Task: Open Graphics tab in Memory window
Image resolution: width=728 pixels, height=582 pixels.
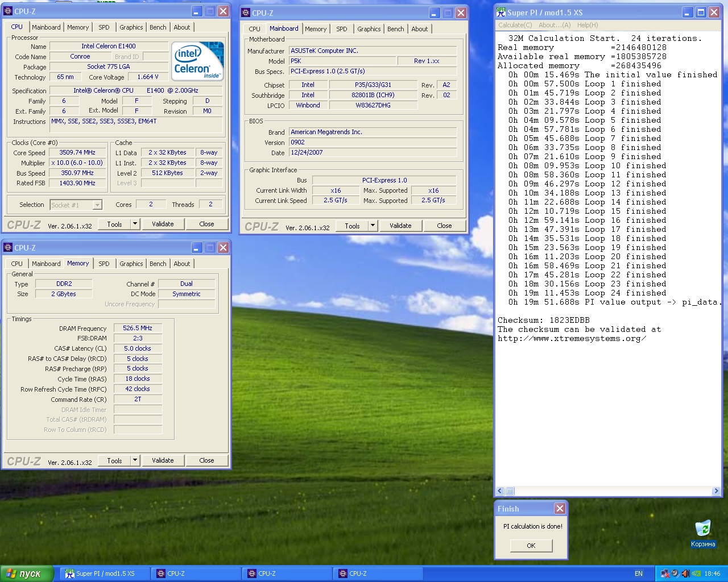Action: tap(131, 264)
